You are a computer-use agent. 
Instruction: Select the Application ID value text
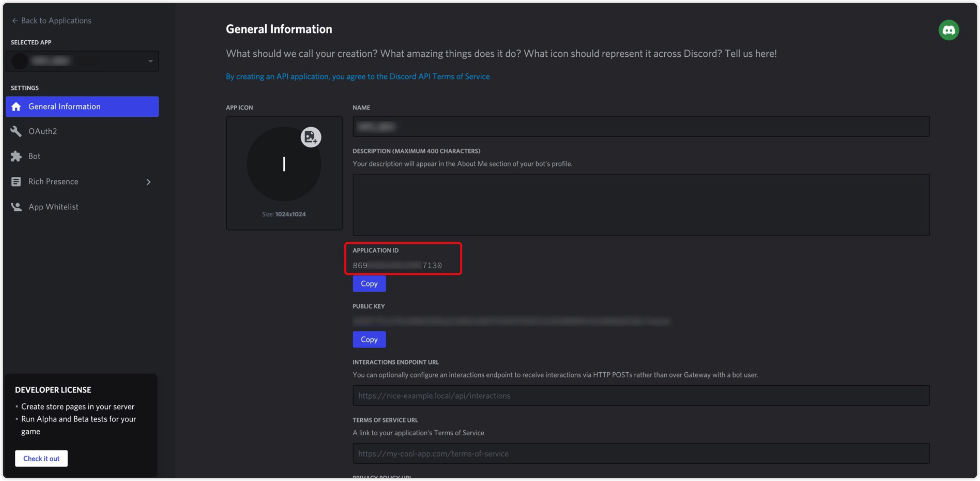point(397,265)
